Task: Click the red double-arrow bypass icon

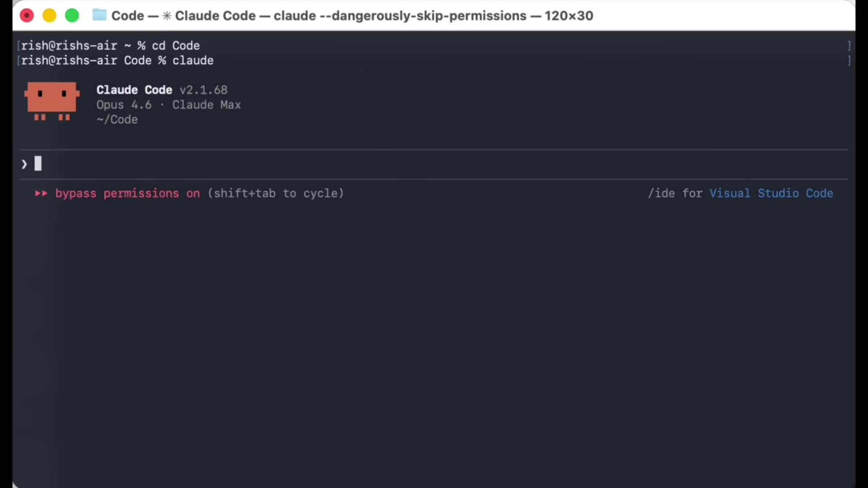Action: pos(41,193)
